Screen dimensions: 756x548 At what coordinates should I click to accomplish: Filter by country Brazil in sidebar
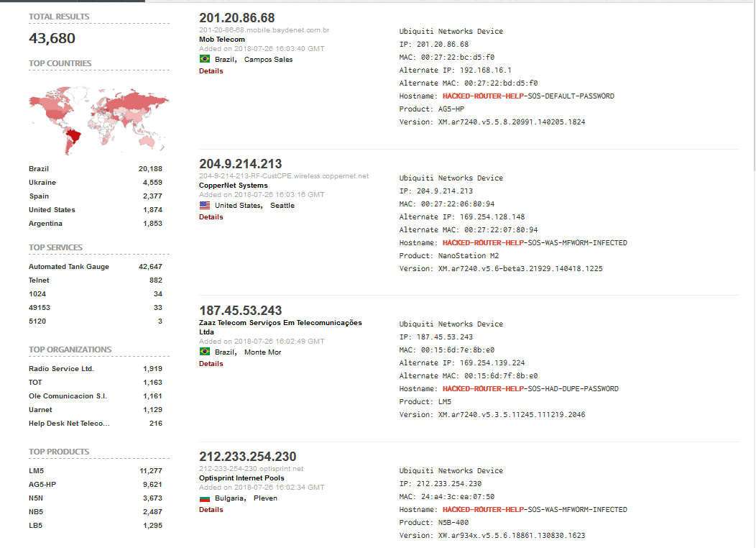click(39, 169)
